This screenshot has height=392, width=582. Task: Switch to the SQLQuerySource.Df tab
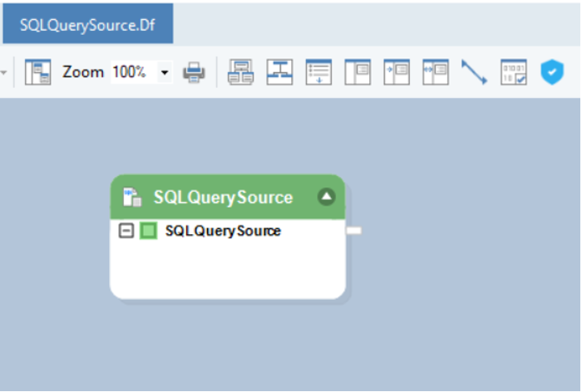click(87, 23)
